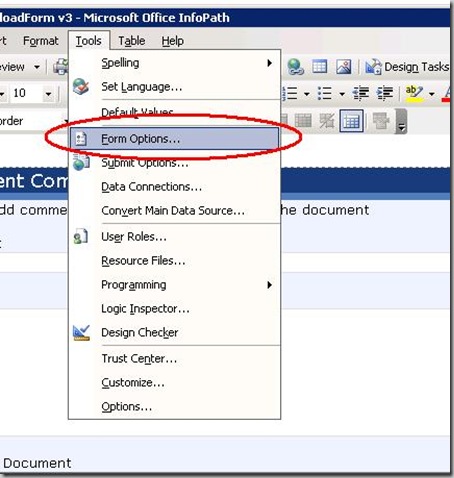Open the Design Tasks pane button
The image size is (454, 478).
pos(407,67)
